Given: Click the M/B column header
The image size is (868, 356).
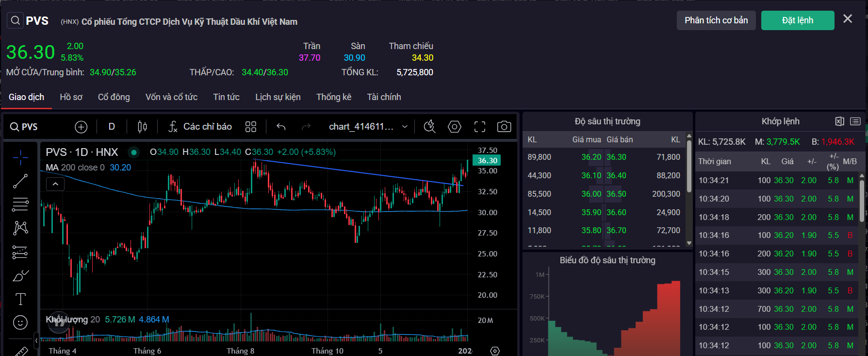Looking at the screenshot, I should (x=850, y=162).
